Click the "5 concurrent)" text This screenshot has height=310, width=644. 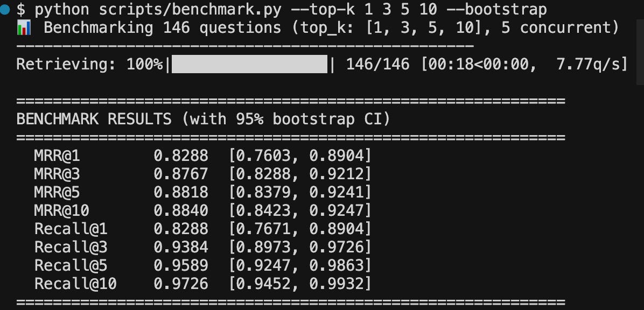coord(560,28)
